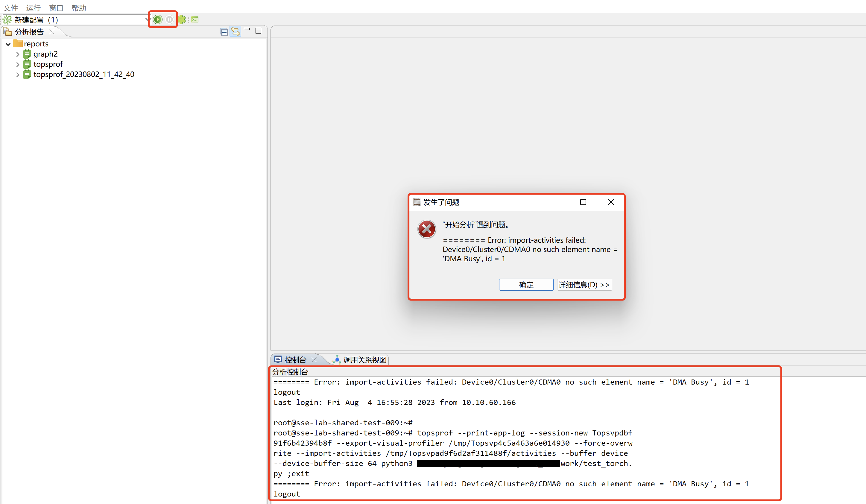Select the reports folder icon
This screenshot has width=866, height=504.
pyautogui.click(x=18, y=44)
